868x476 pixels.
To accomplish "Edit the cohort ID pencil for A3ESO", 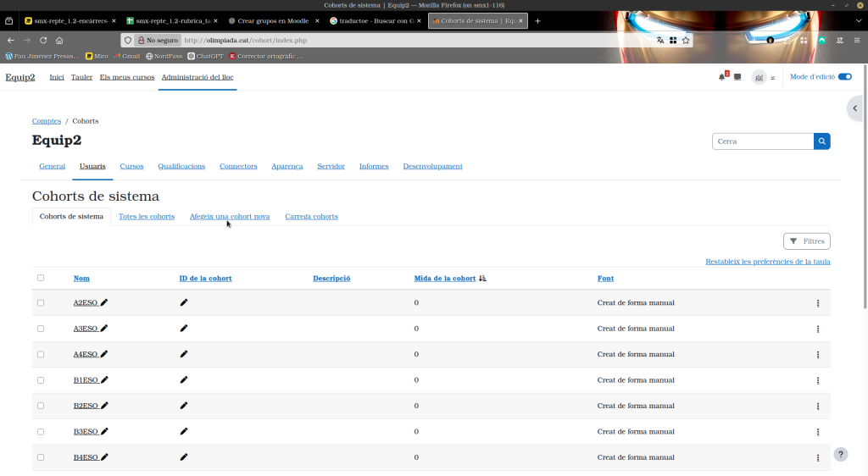I will [184, 329].
